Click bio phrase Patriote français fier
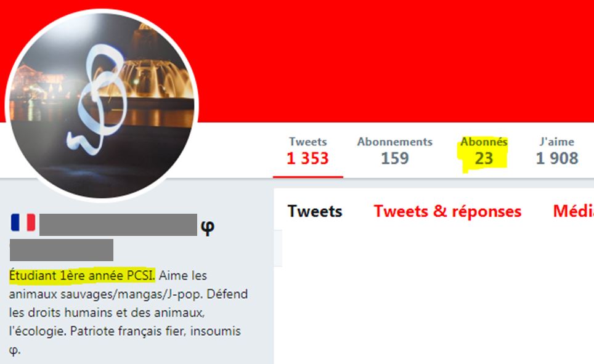The image size is (594, 364). tap(128, 331)
